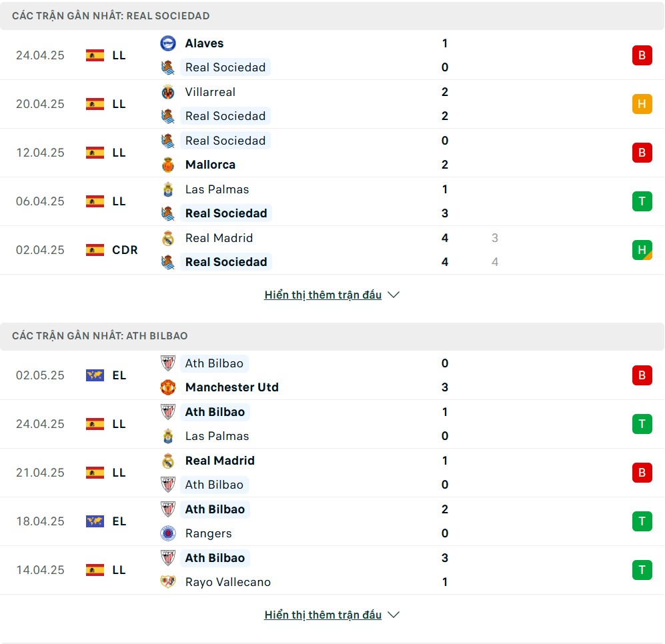Click the Mallorca club crest icon
Image resolution: width=665 pixels, height=644 pixels.
click(168, 165)
